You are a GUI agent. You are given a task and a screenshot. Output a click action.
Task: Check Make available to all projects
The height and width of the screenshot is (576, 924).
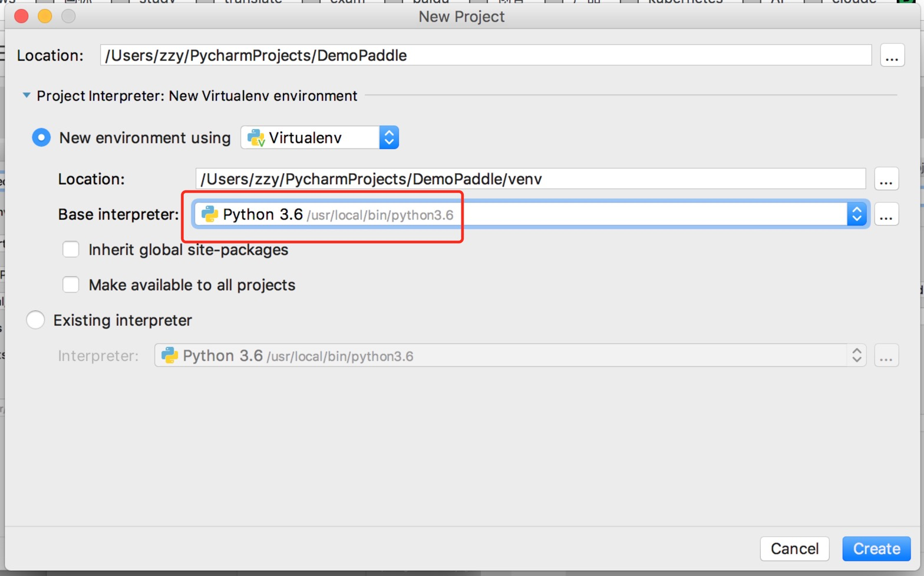tap(71, 285)
